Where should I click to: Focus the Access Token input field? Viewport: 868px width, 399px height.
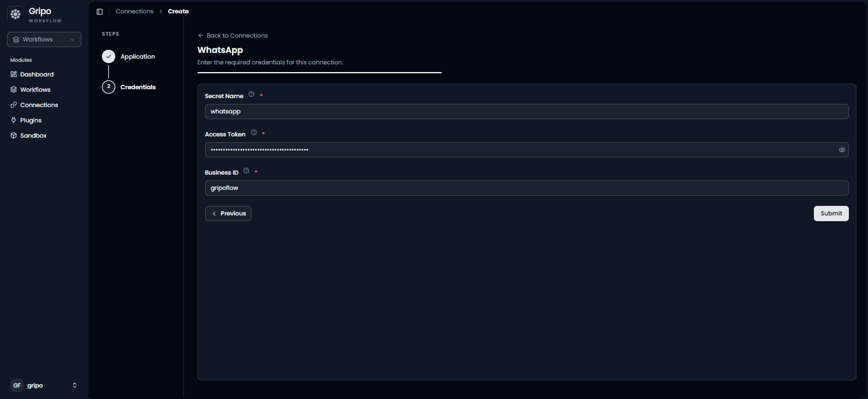coord(527,150)
